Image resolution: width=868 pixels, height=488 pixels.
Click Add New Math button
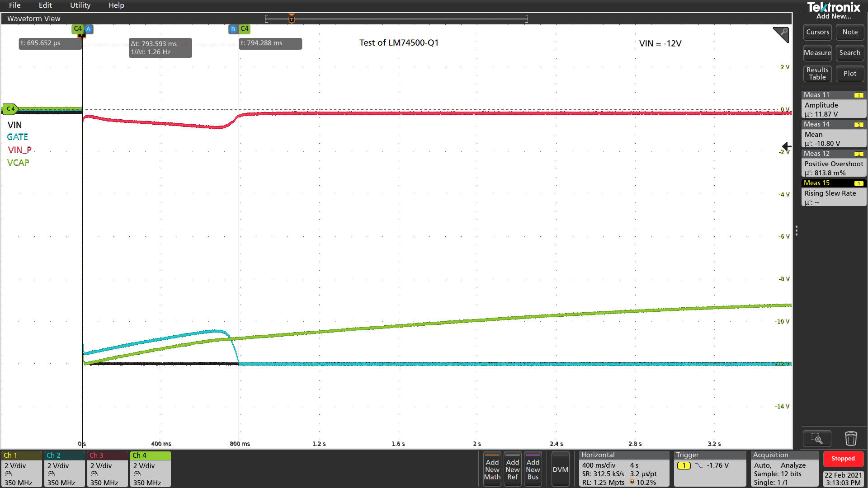[x=492, y=469]
